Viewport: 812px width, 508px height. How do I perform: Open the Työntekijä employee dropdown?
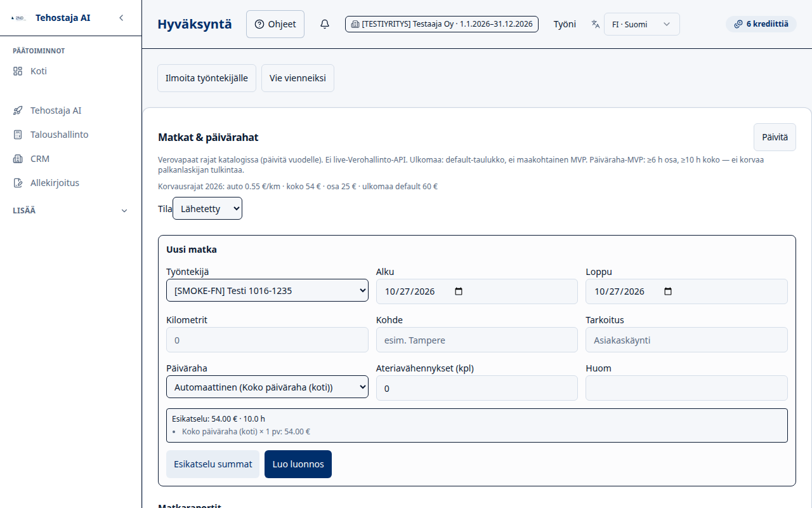tap(267, 291)
